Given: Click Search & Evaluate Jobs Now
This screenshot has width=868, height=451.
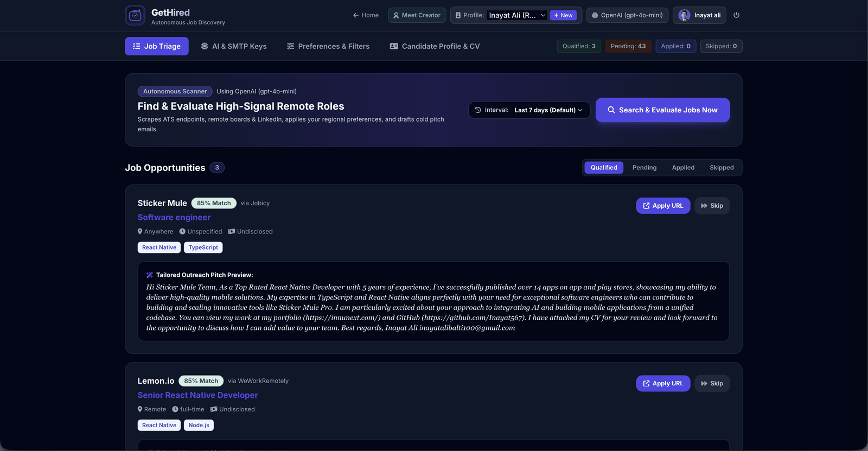Looking at the screenshot, I should 662,110.
